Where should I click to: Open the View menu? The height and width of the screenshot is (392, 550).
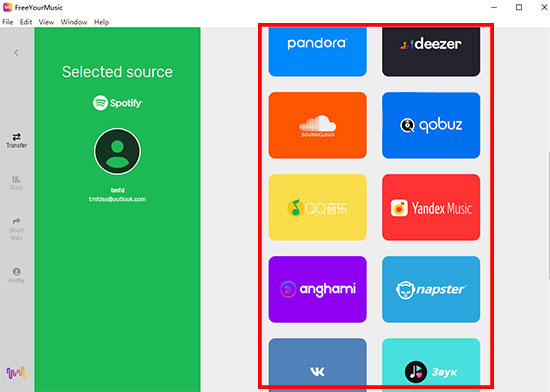[x=46, y=22]
